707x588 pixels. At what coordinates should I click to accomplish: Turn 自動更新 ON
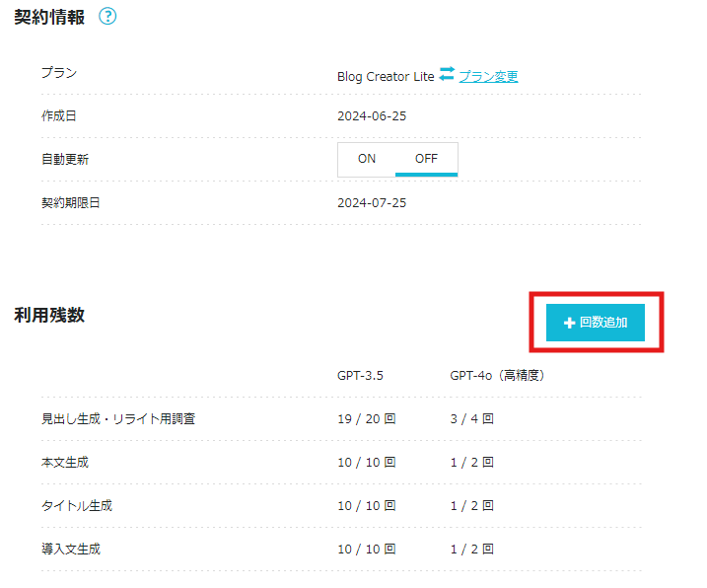[x=367, y=159]
